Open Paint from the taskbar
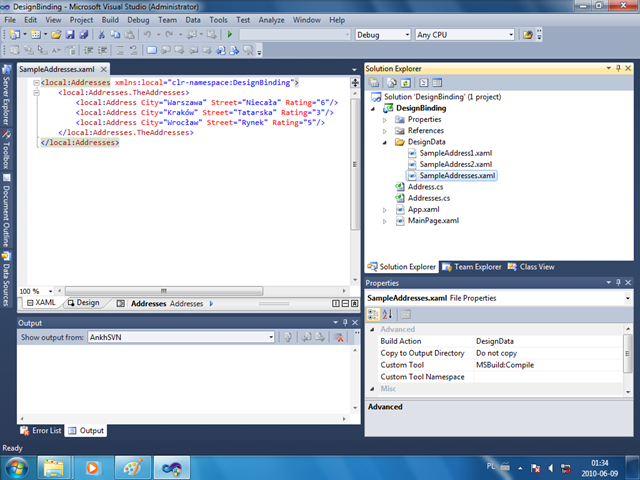Screen dimensions: 640x480 pyautogui.click(x=132, y=468)
